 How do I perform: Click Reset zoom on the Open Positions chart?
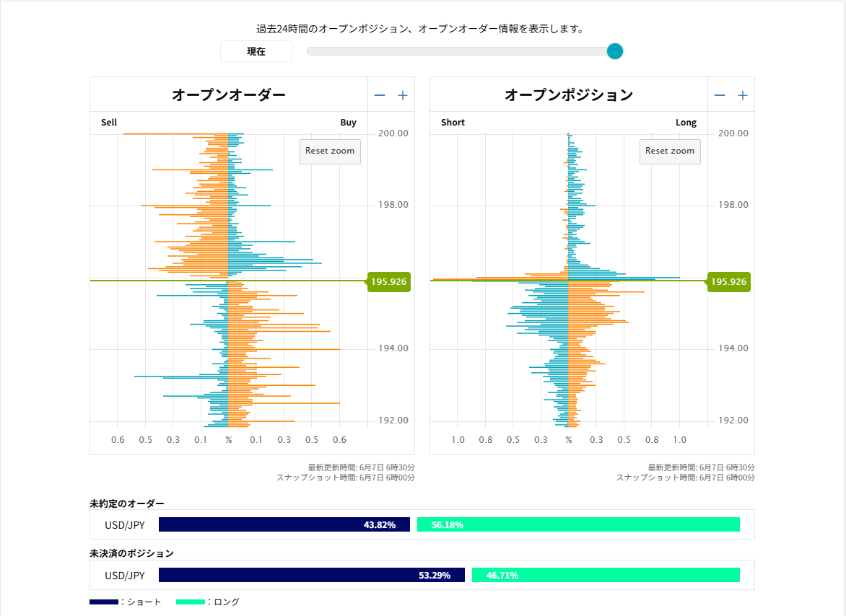(x=670, y=151)
